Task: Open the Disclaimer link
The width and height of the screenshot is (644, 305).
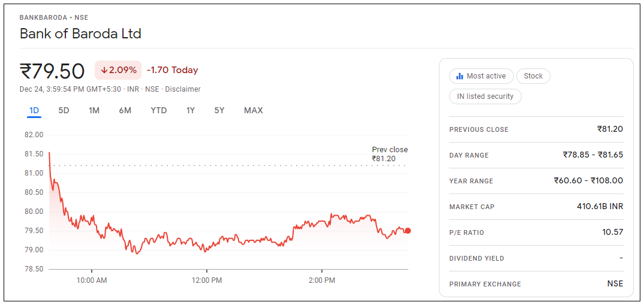Action: [183, 89]
